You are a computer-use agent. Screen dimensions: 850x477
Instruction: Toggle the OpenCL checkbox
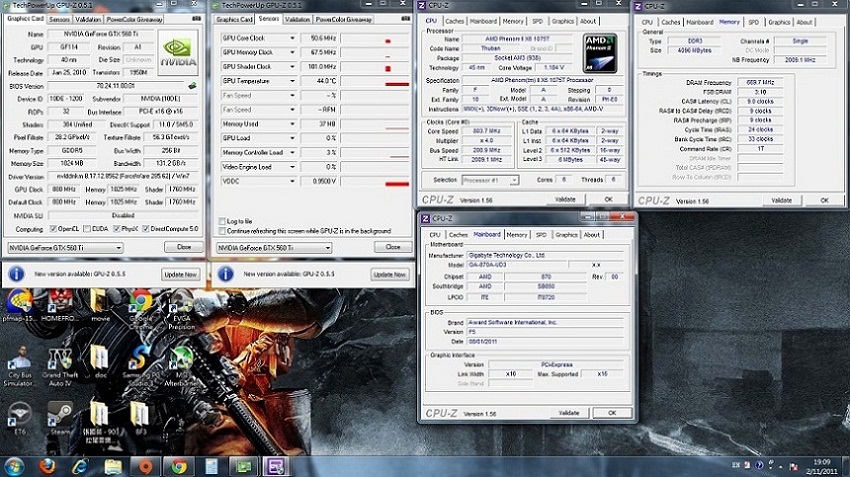pyautogui.click(x=53, y=229)
